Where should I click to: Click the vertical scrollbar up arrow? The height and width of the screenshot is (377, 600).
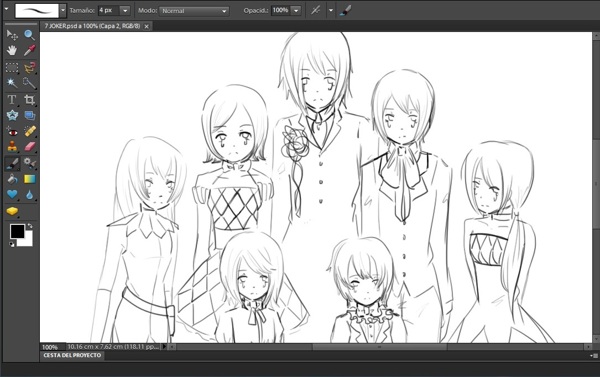596,36
